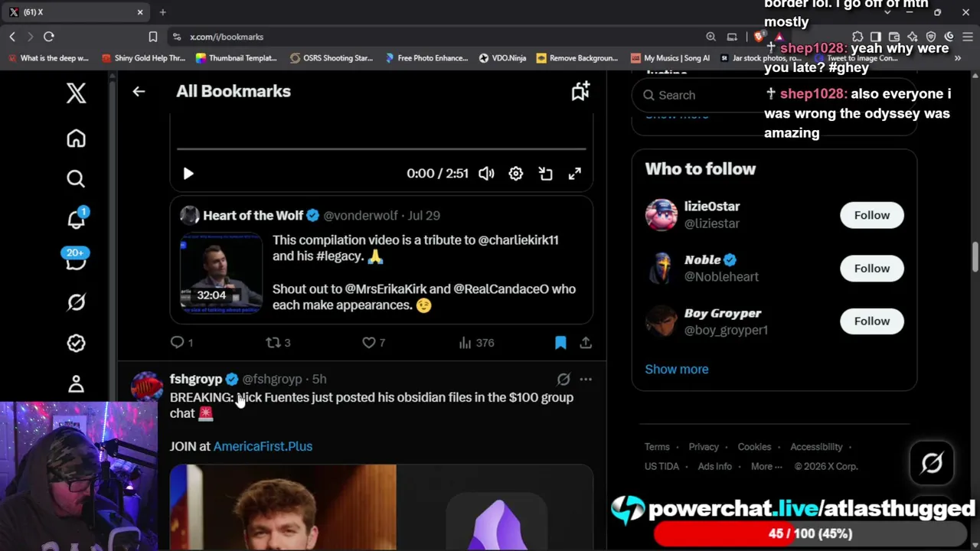Open the OSRS Shooting Star bookmark
The width and height of the screenshot is (980, 551).
pos(332,58)
